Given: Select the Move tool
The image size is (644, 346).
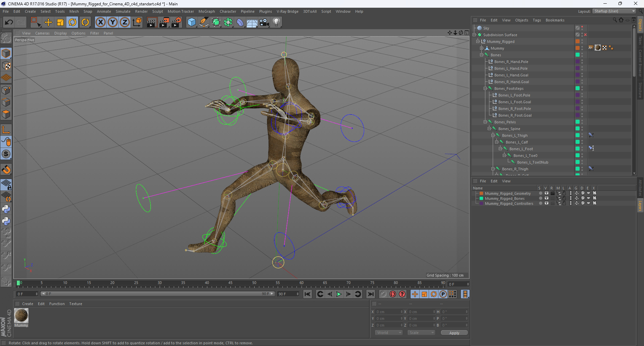Looking at the screenshot, I should [x=48, y=22].
